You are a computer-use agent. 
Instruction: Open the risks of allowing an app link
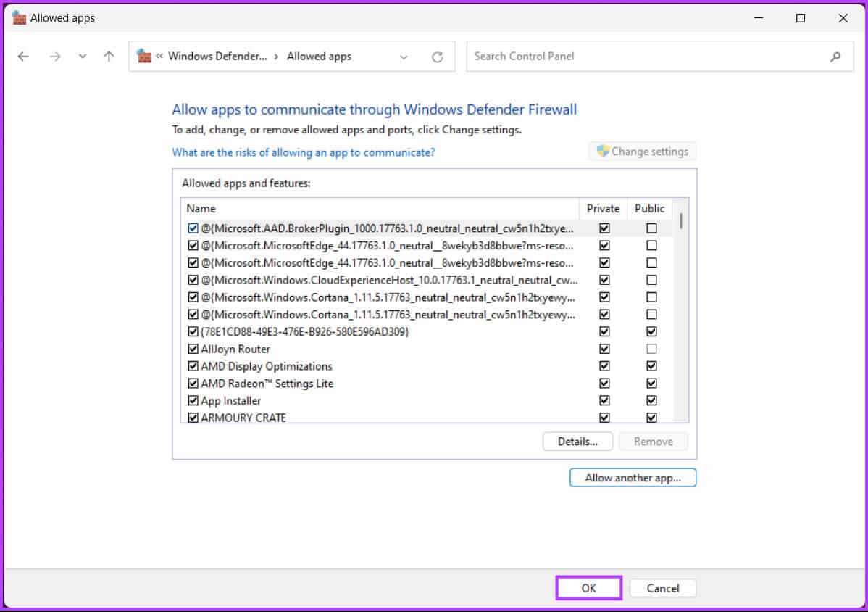tap(304, 152)
